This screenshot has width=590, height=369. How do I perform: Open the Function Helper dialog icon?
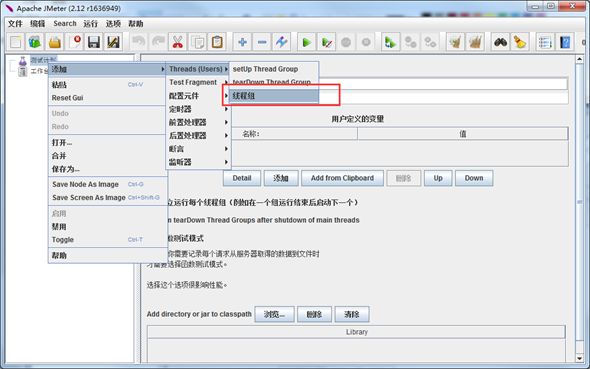(x=545, y=42)
